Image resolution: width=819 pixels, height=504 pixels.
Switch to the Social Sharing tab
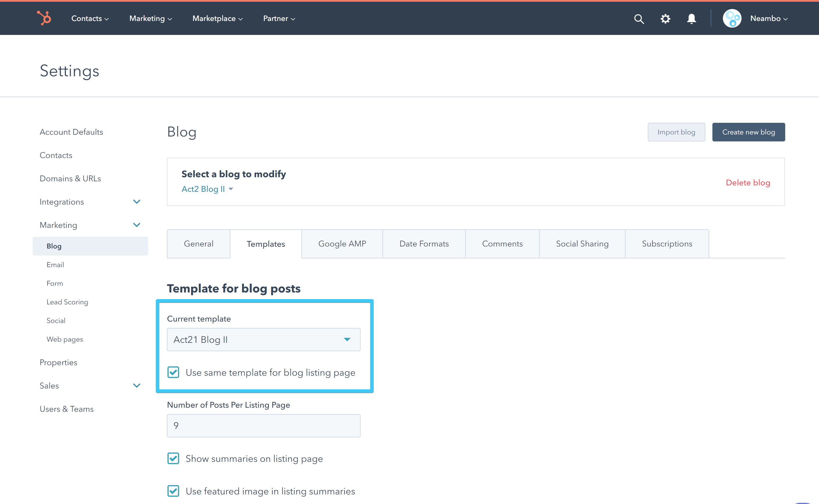582,244
